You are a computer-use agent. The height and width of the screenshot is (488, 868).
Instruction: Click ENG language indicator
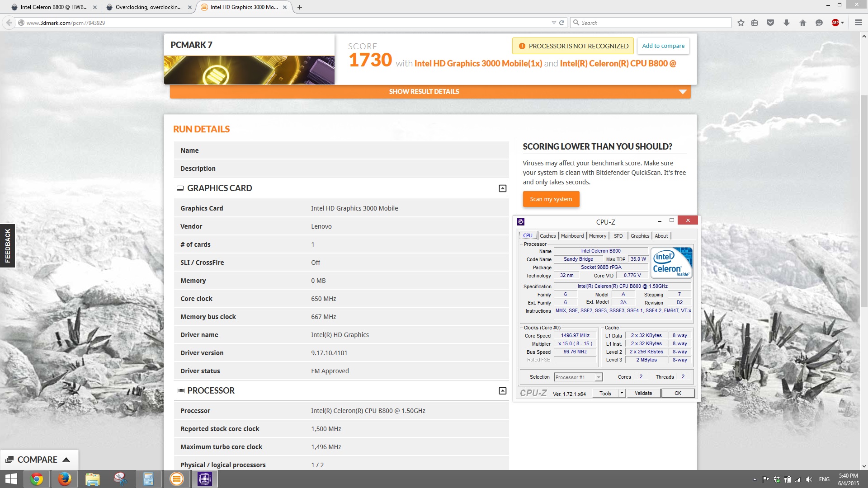(x=824, y=479)
